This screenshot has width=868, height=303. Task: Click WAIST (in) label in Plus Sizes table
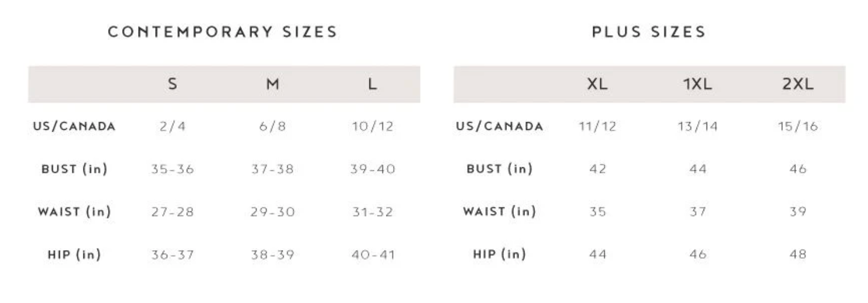coord(500,211)
